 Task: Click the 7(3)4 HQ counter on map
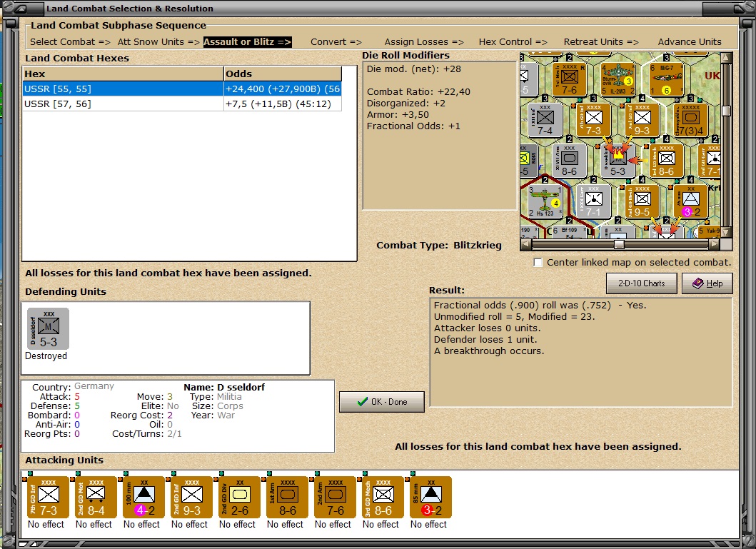point(690,119)
